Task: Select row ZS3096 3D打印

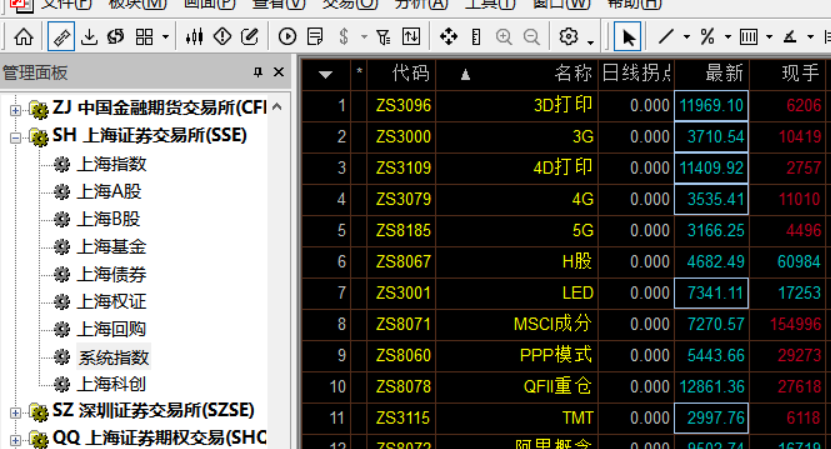Action: click(x=564, y=105)
